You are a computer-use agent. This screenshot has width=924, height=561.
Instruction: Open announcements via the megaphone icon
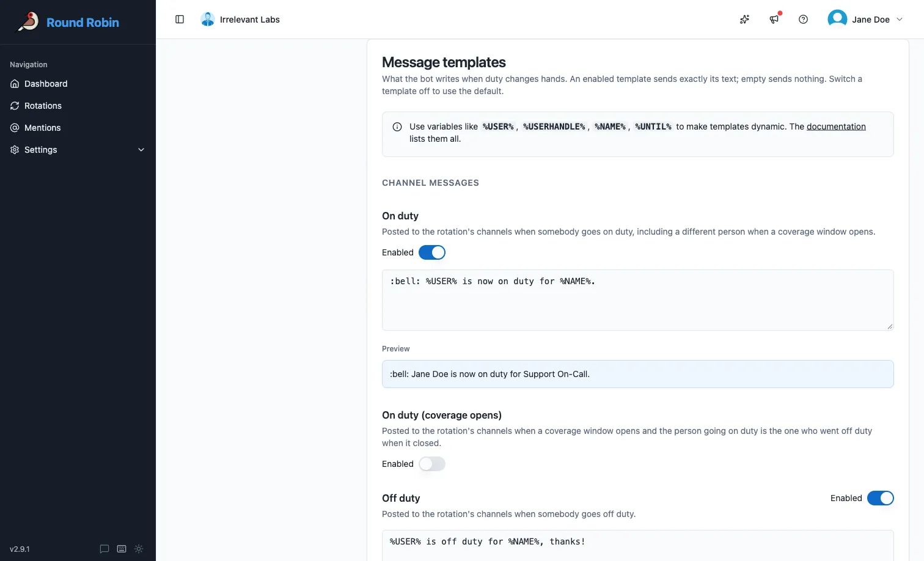click(774, 20)
